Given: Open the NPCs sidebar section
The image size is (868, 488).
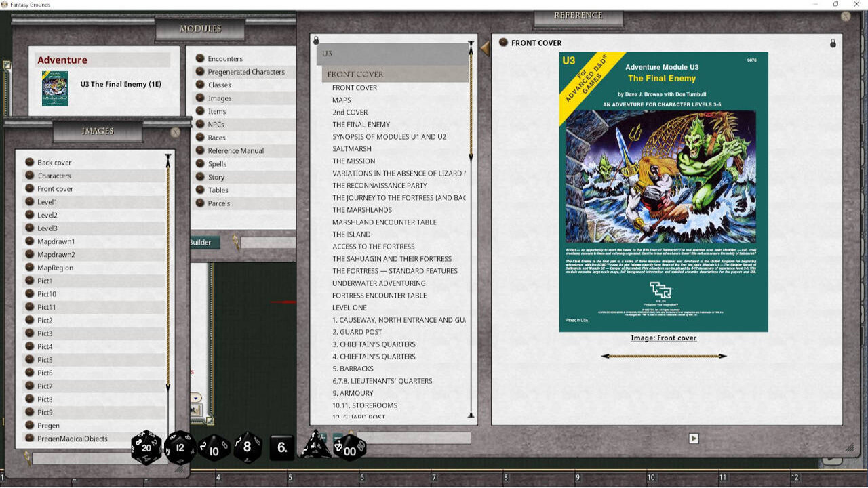Looking at the screenshot, I should (217, 124).
